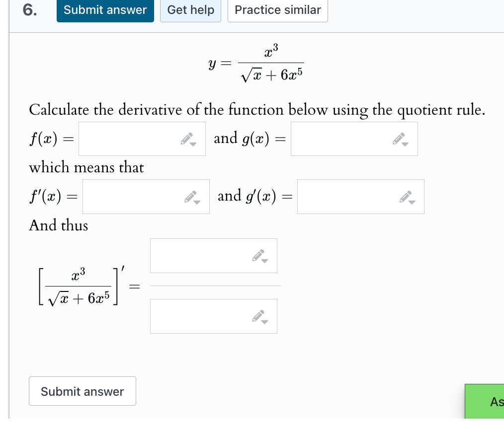The width and height of the screenshot is (504, 429).
Task: Click the green panel in the bottom right corner
Action: click(x=485, y=402)
